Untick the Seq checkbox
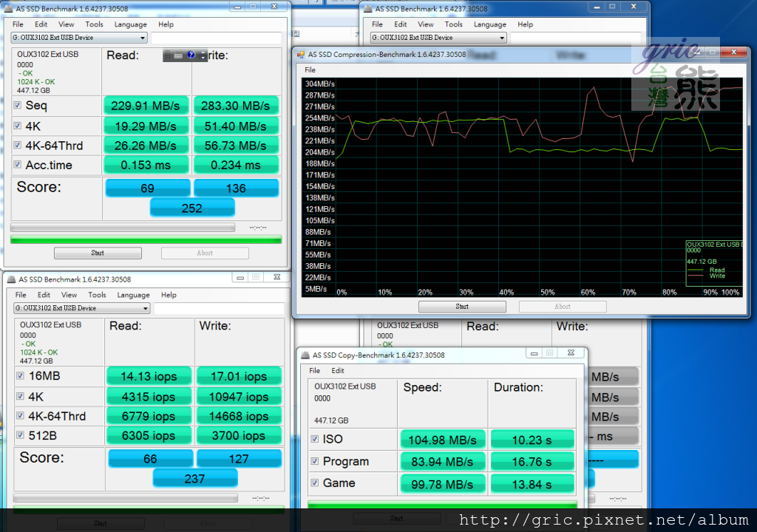757x532 pixels. (18, 105)
